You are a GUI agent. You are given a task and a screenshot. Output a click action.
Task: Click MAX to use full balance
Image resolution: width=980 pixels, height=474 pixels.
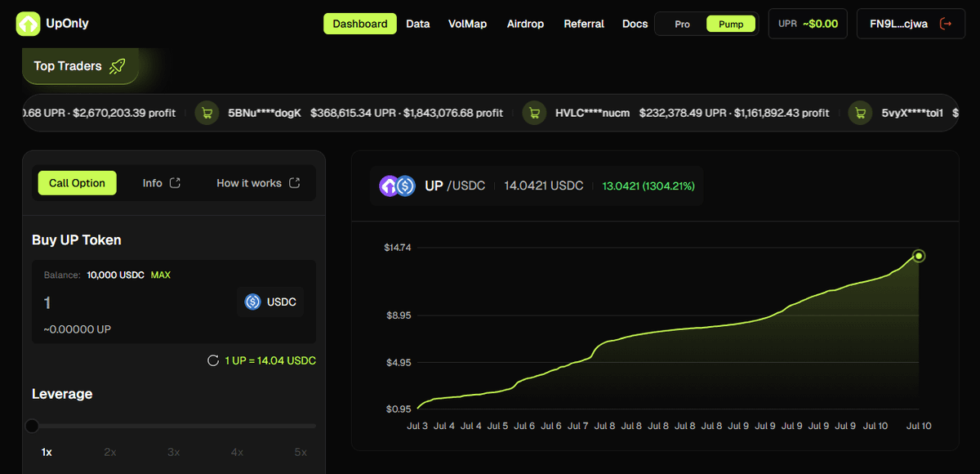[161, 275]
